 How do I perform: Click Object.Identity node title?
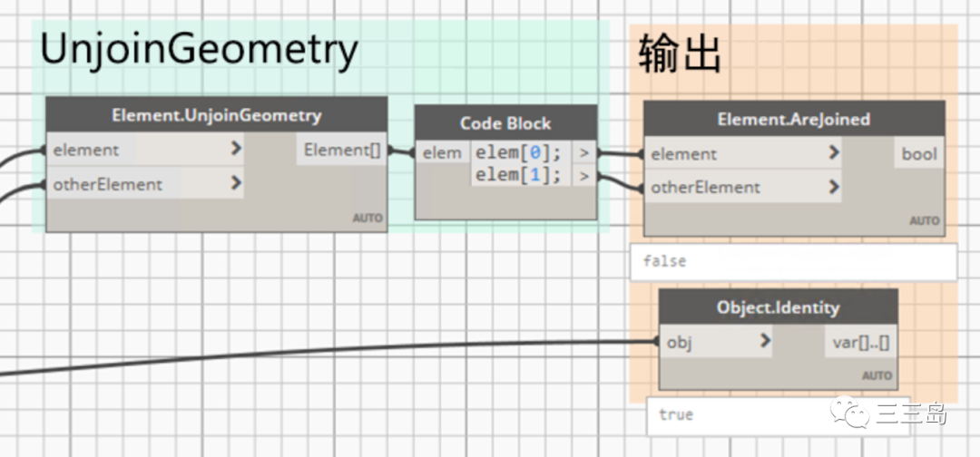point(779,306)
